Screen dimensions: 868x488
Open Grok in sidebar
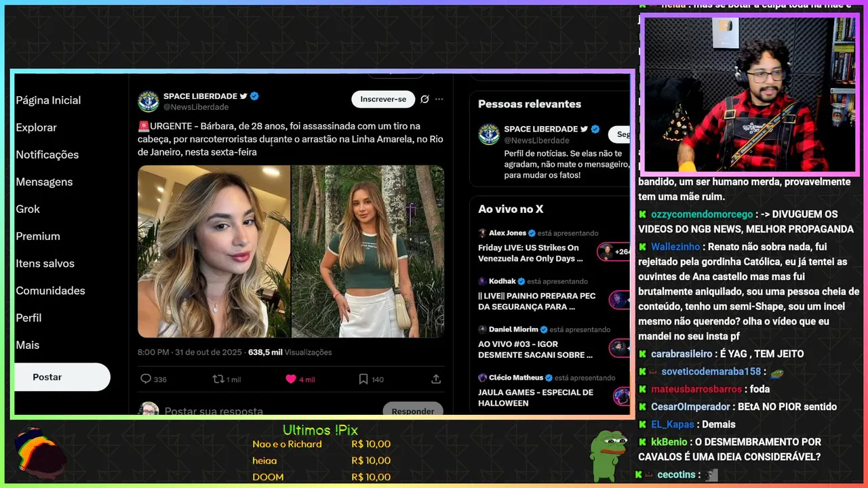point(28,209)
